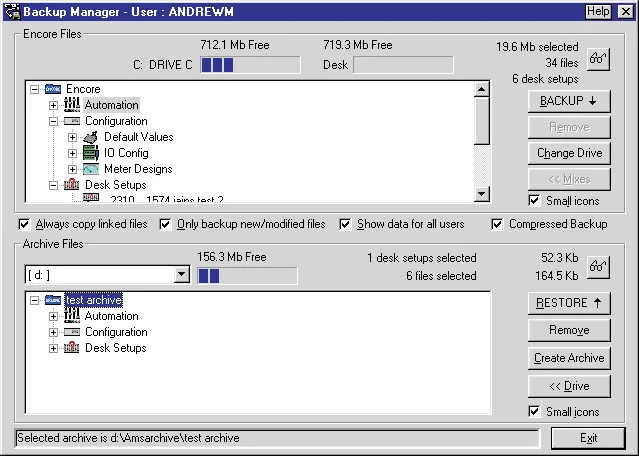
Task: Click the Automation faders icon under Encore
Action: coord(72,105)
